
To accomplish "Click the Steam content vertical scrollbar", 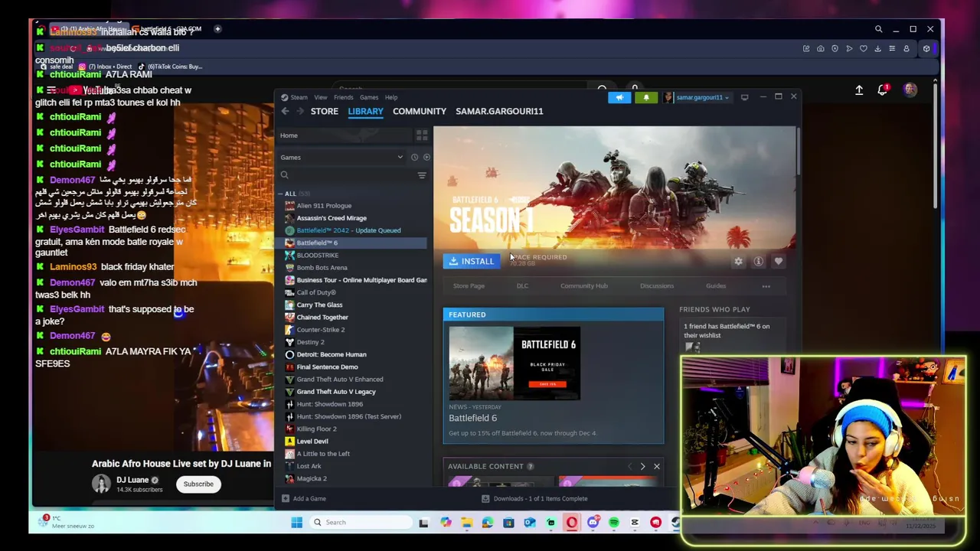I will point(799,153).
